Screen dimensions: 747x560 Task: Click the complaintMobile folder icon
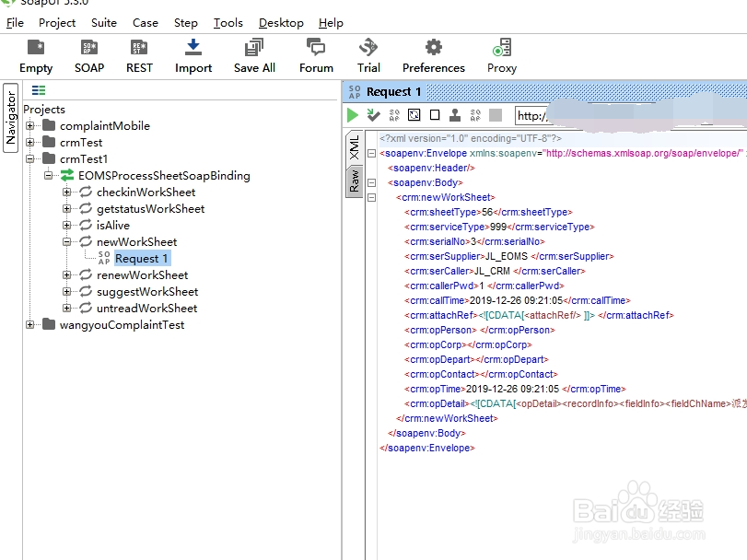[49, 125]
